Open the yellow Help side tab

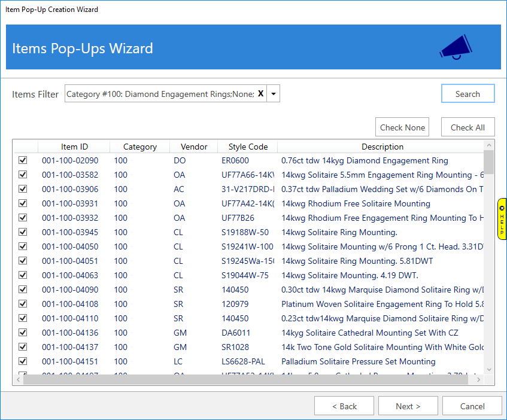coord(502,219)
